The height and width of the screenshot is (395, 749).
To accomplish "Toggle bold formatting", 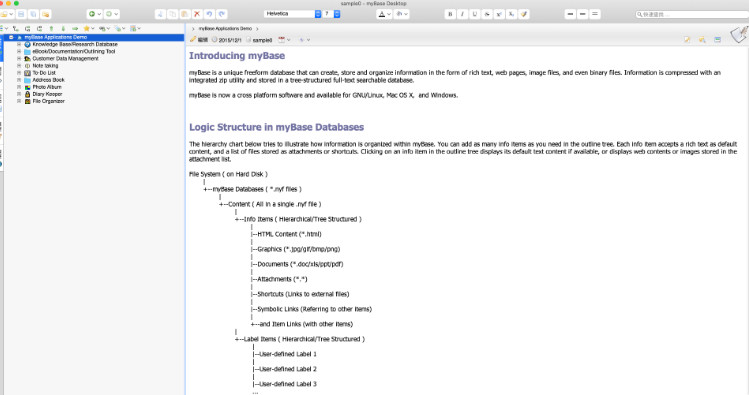I will pos(450,14).
